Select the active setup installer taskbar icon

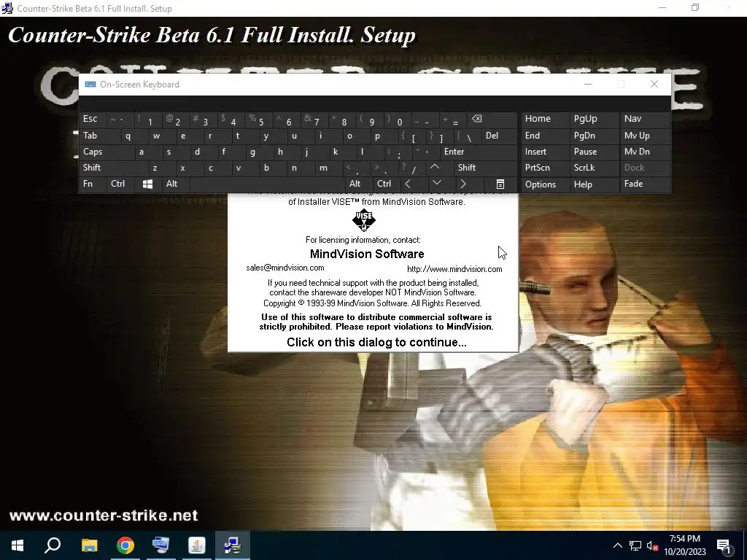(x=233, y=545)
